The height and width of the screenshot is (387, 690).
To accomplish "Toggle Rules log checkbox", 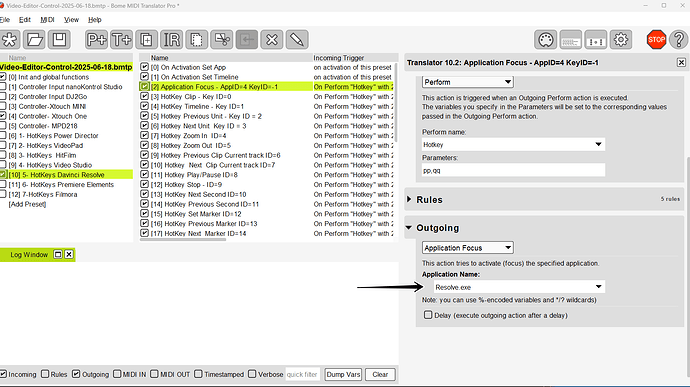I will pos(45,374).
